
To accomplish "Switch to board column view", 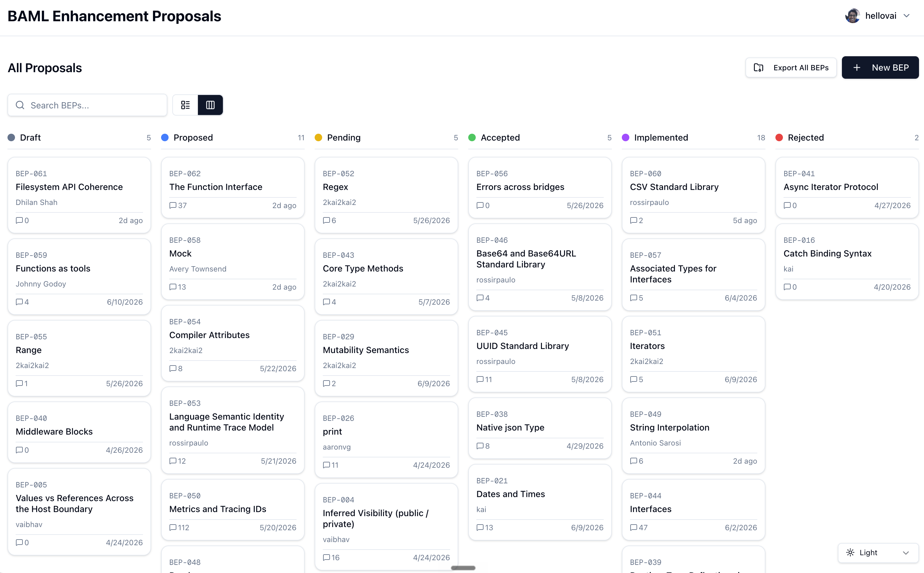I will (x=210, y=105).
